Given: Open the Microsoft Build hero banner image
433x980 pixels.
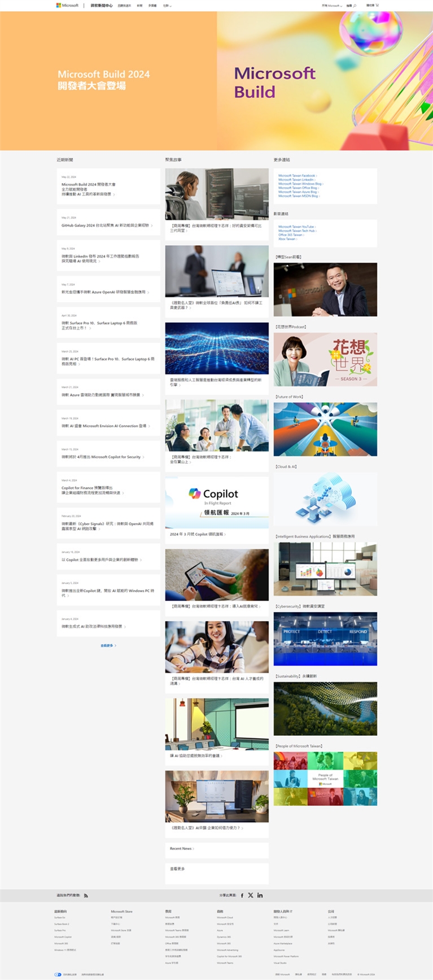Looking at the screenshot, I should tap(325, 81).
